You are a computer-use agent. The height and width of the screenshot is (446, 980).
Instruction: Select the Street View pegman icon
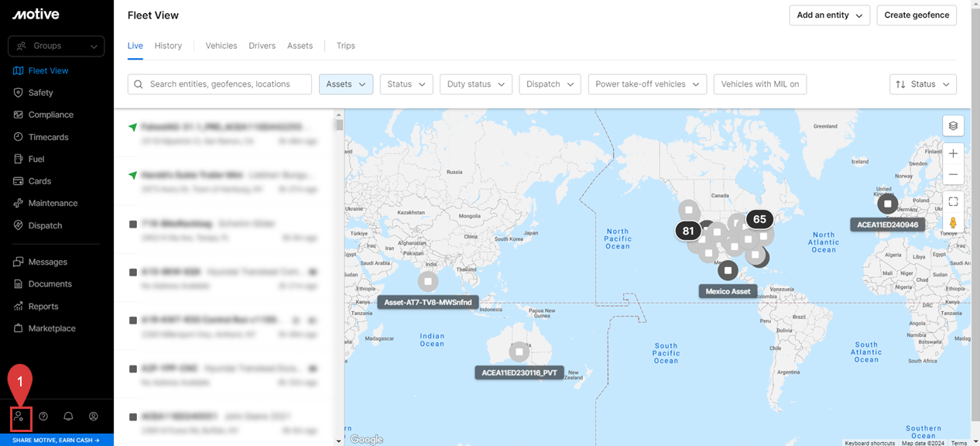953,223
